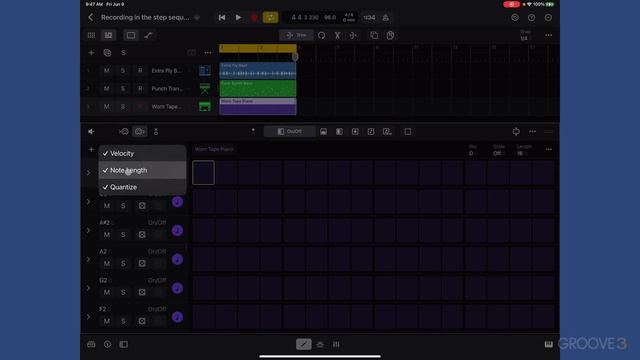Viewport: 640px width, 360px height.
Task: Toggle the 1234 count-in button
Action: [369, 18]
